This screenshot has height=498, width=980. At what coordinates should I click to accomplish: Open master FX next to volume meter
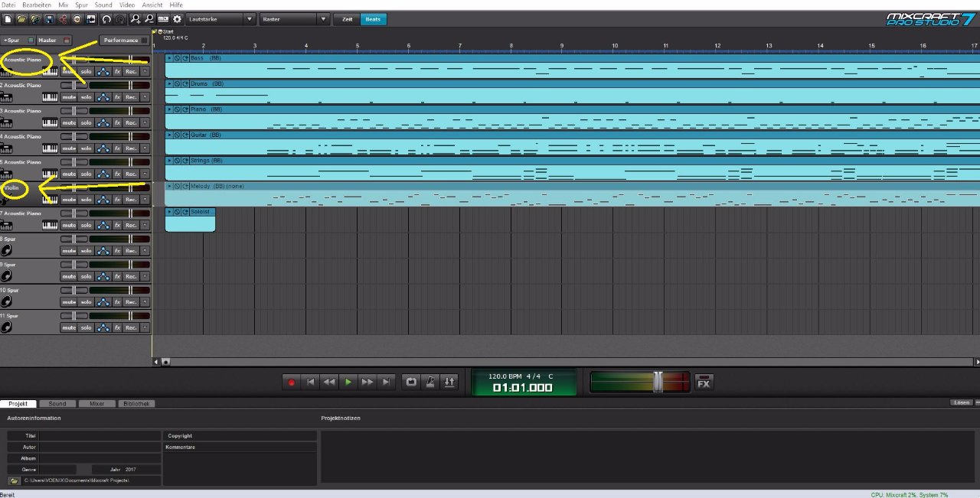(x=704, y=382)
